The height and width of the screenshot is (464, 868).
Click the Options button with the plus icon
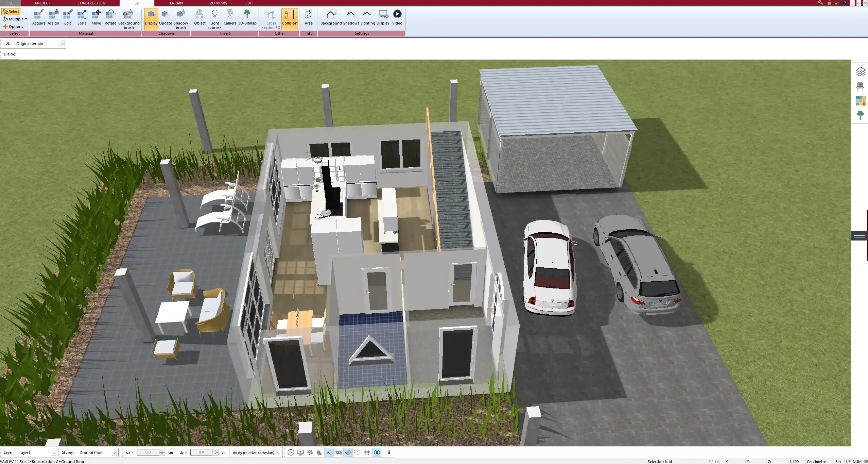pos(14,26)
